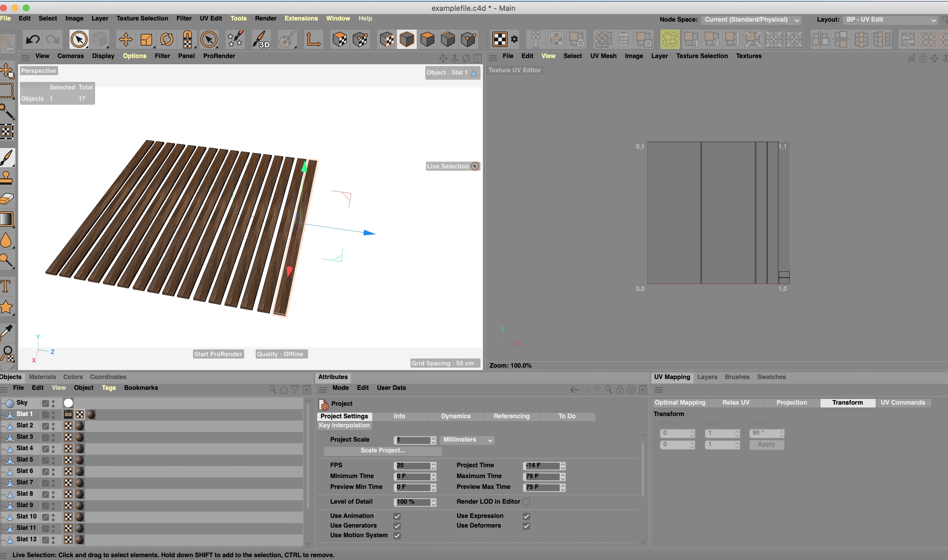The image size is (948, 560).
Task: Switch to the Relax UV tab
Action: 735,403
